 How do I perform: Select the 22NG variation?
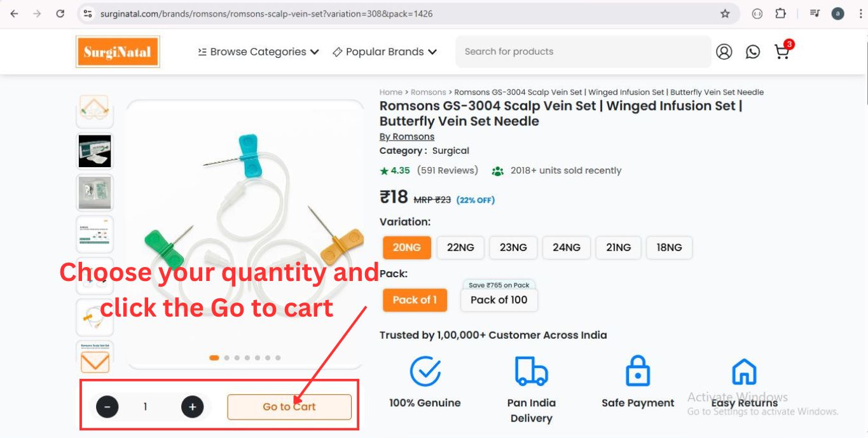coord(460,247)
